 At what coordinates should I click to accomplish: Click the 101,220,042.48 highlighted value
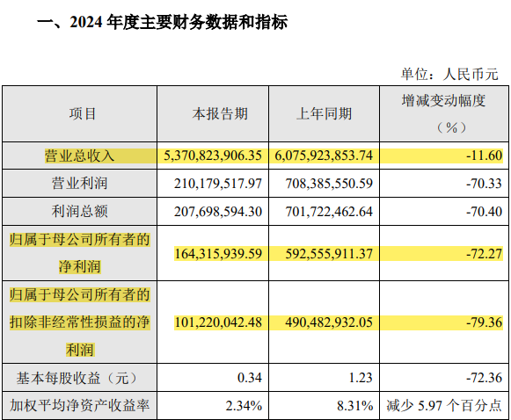pyautogui.click(x=218, y=322)
